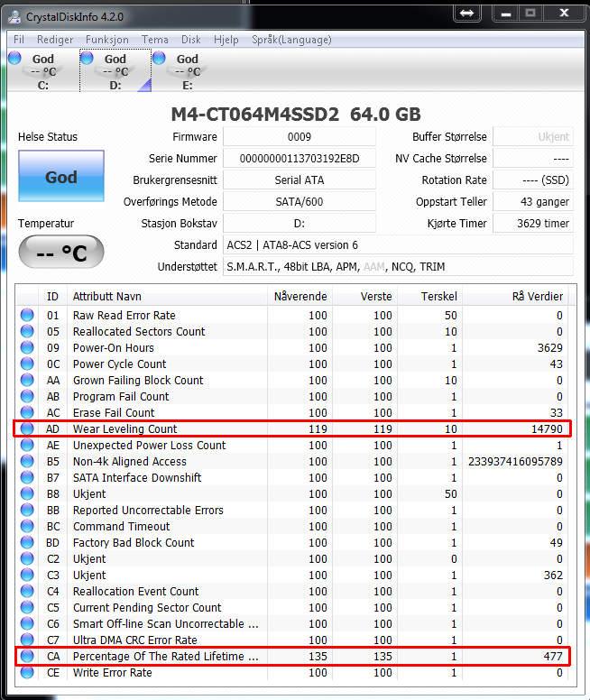Click status orb for SATA Interface Downshift
This screenshot has width=590, height=700.
tap(27, 477)
